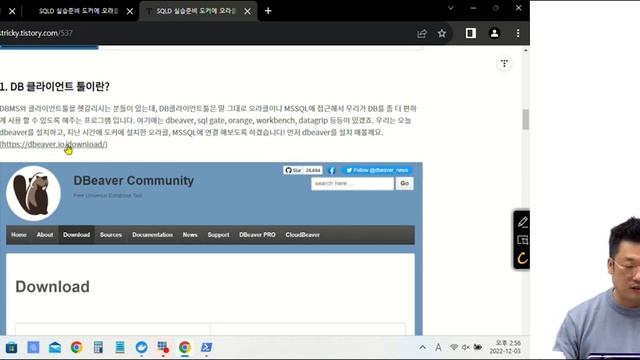Click the address bar URL
This screenshot has height=360, width=640.
pos(36,33)
